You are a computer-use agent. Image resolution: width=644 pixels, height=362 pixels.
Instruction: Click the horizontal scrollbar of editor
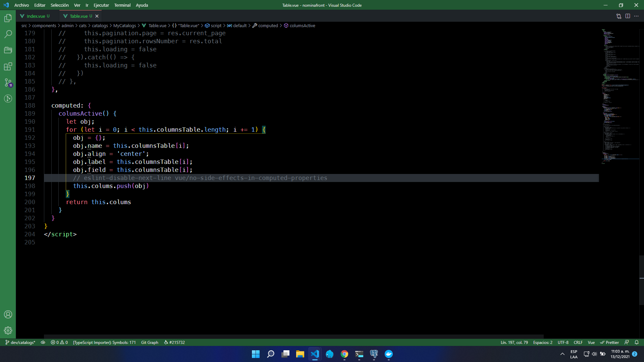click(x=293, y=336)
